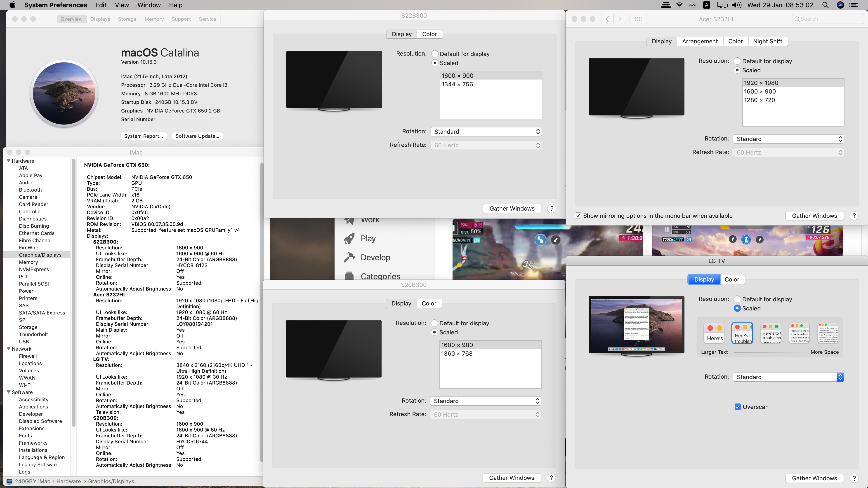Go forward in Acer S232HL window
The height and width of the screenshot is (488, 868).
point(620,19)
